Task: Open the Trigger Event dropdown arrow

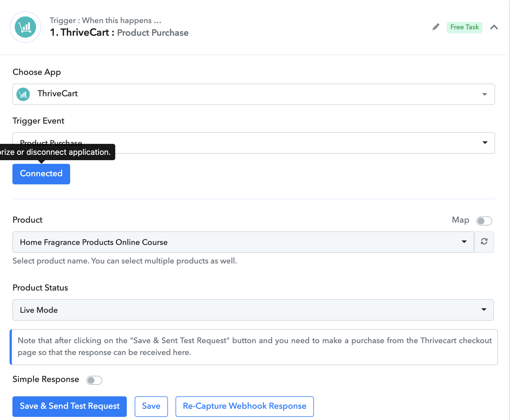Action: pyautogui.click(x=485, y=142)
